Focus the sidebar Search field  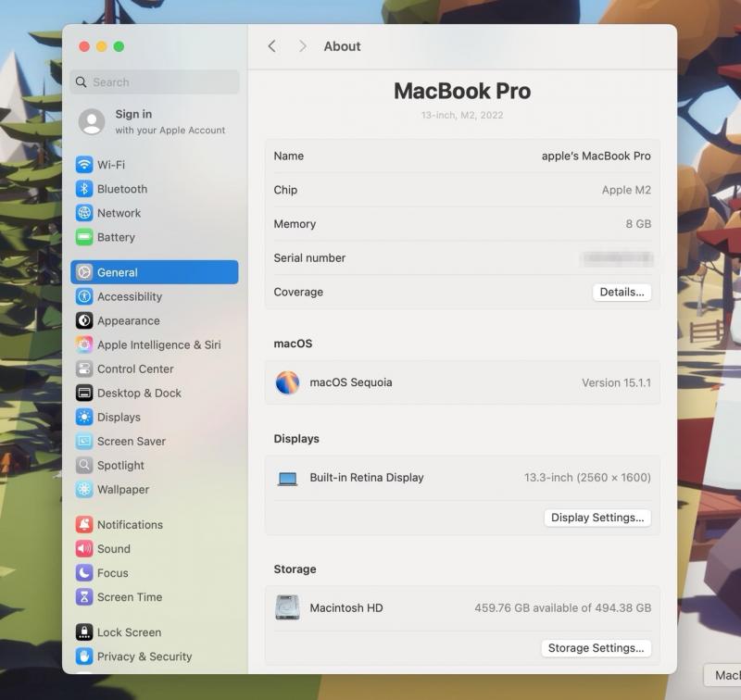(x=155, y=82)
